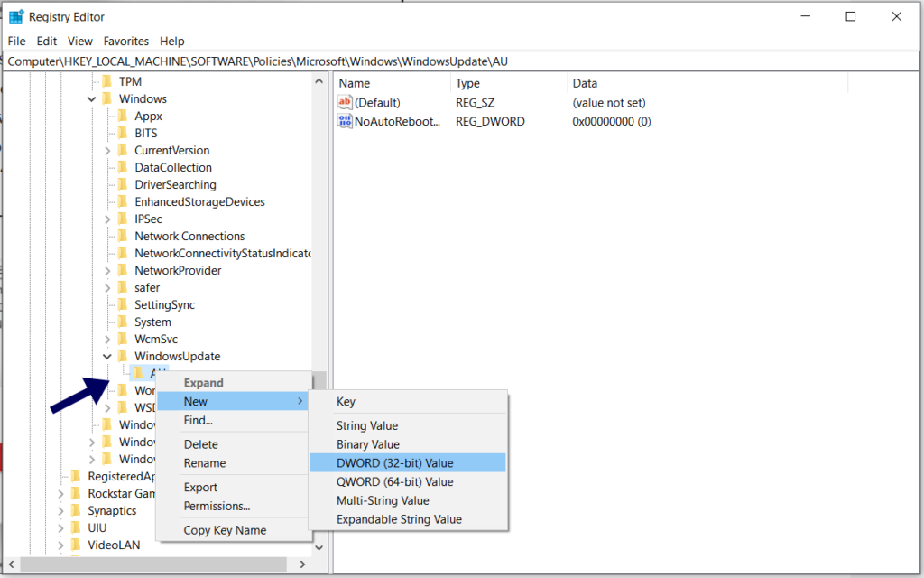Choose Find... from the context menu
The image size is (924, 578).
click(199, 420)
